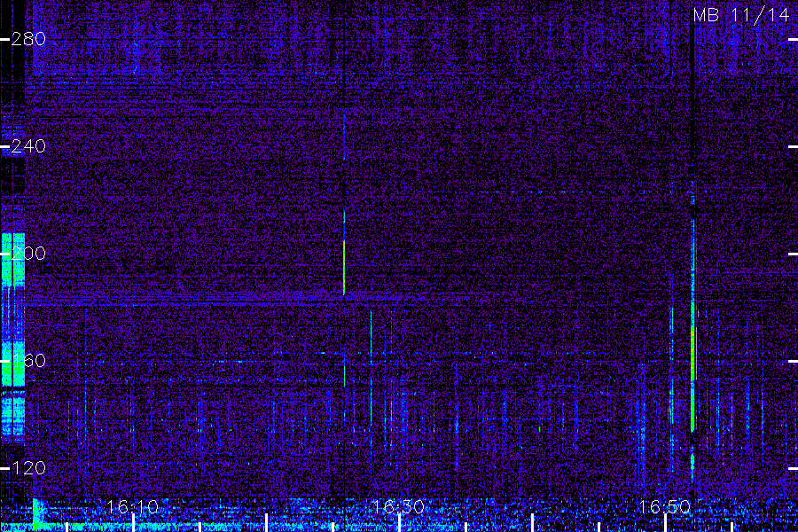Click the MB 11/14 date label
The image size is (798, 532).
tap(741, 15)
